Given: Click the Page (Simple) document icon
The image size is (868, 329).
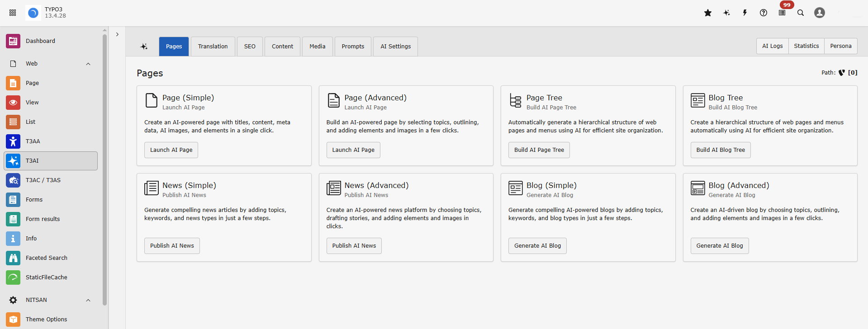Looking at the screenshot, I should (152, 100).
